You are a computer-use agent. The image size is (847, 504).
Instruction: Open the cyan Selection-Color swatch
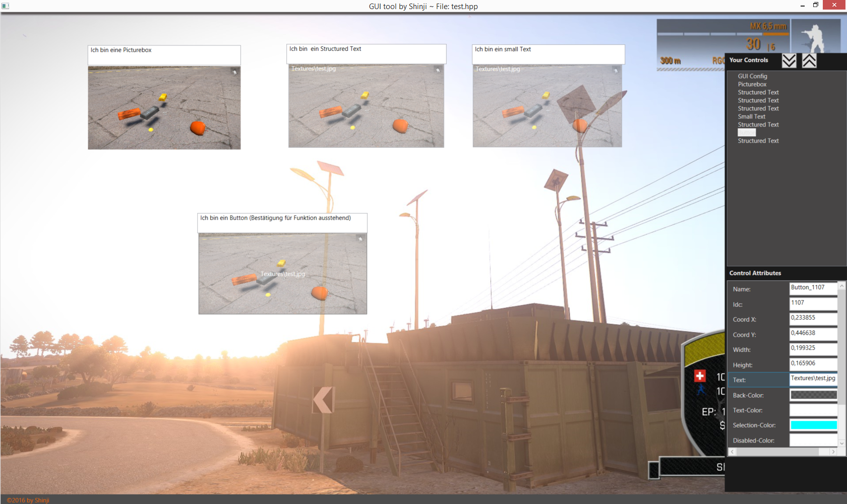coord(813,425)
